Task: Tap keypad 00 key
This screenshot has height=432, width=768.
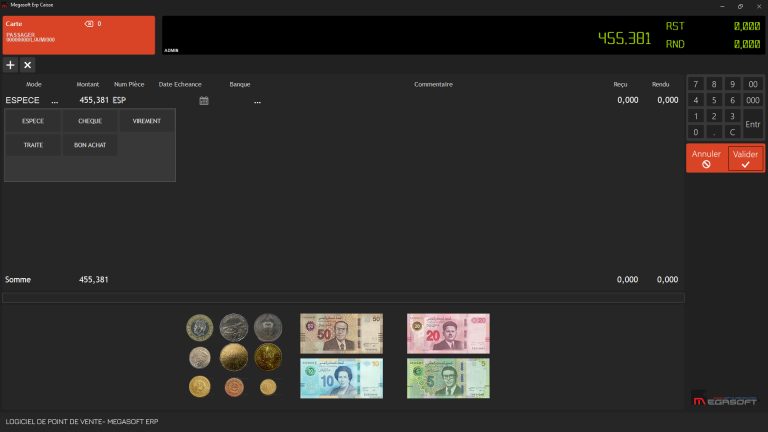Action: coord(753,84)
